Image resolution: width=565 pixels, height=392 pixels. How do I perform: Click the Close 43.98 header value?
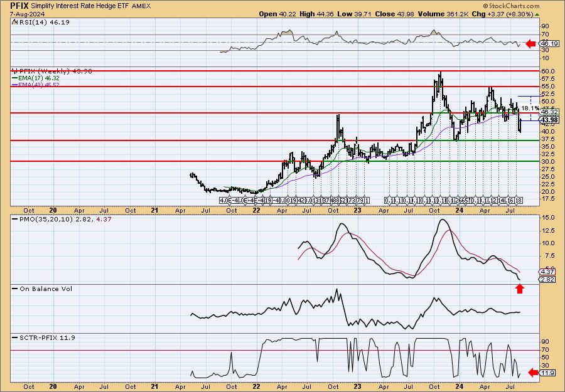tap(395, 14)
